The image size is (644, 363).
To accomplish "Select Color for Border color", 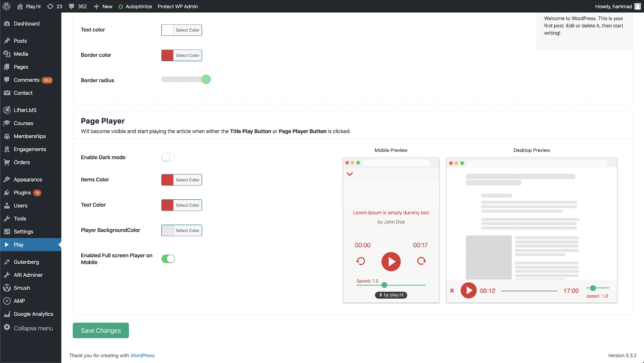I will point(188,55).
